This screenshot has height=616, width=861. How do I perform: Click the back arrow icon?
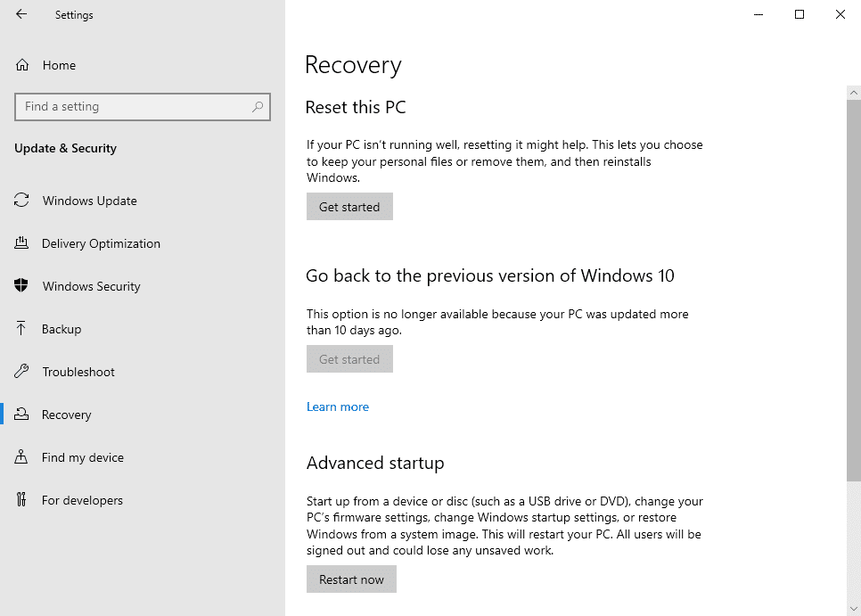(x=21, y=14)
